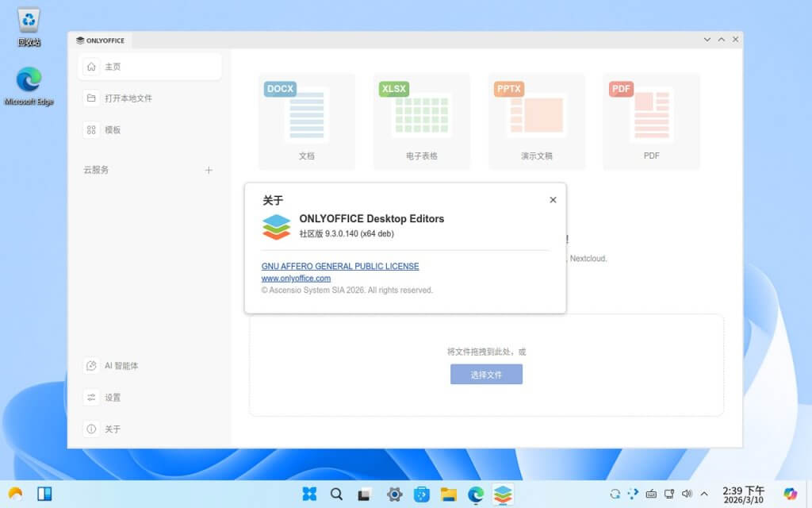Screen dimensions: 812x508
Task: Open the GNU AFFERO GENERAL PUBLIC LICENSE link
Action: point(340,267)
